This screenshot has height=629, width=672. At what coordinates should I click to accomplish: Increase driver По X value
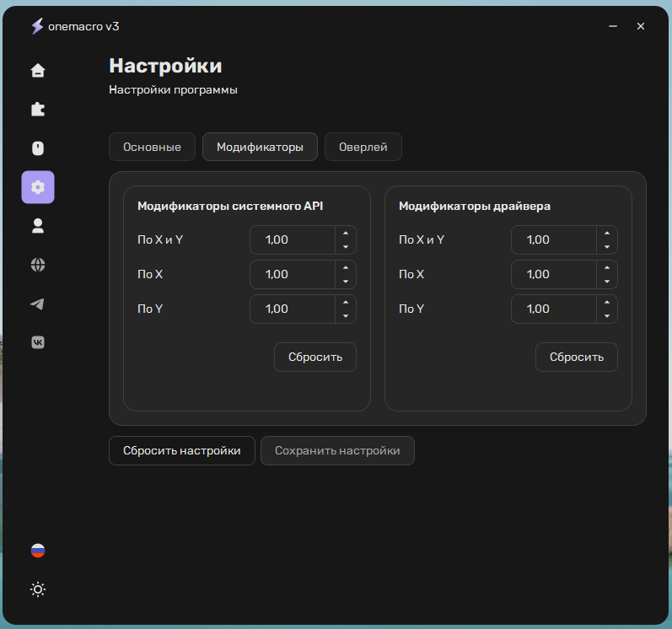607,268
